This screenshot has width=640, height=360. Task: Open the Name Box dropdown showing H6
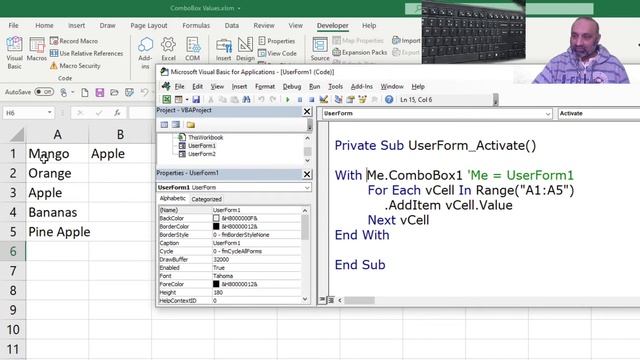(49, 113)
